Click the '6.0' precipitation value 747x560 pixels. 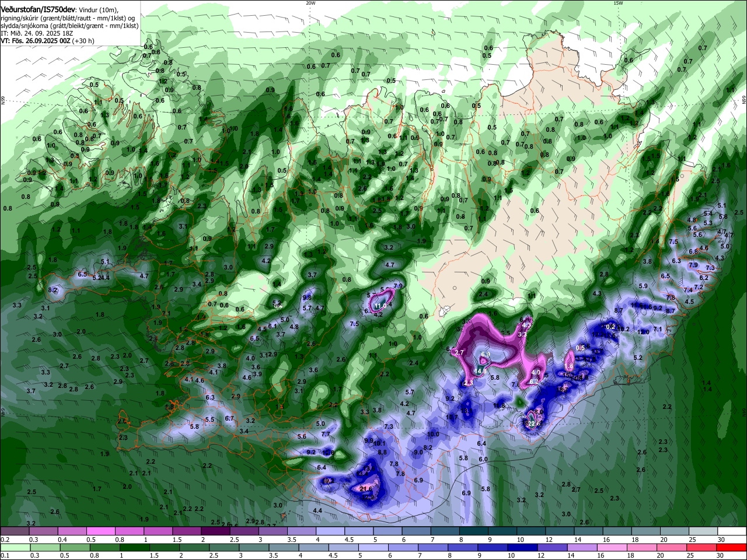[x=483, y=459]
